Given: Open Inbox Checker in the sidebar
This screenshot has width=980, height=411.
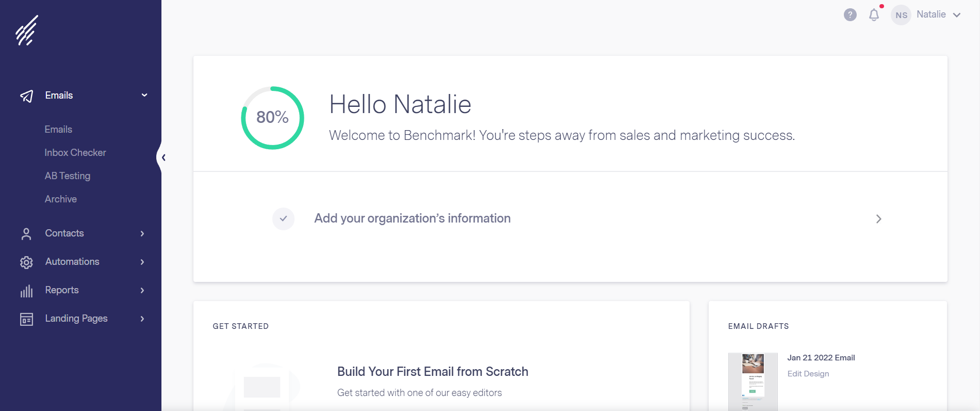Looking at the screenshot, I should [75, 153].
